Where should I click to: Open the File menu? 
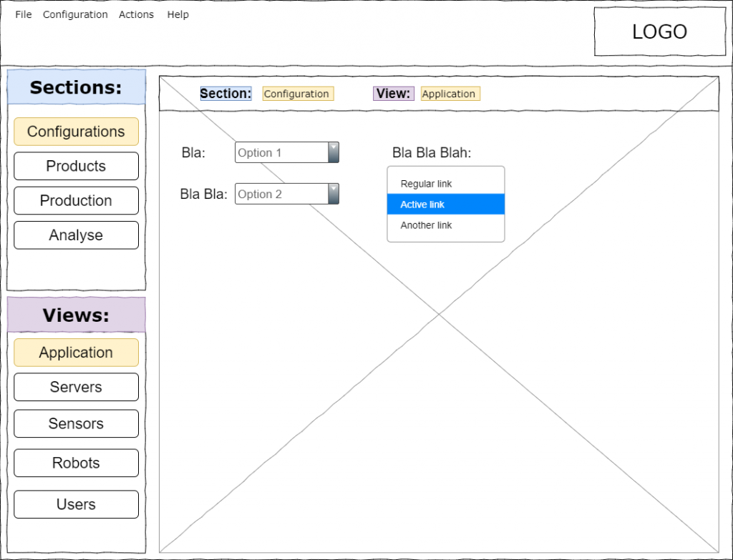(x=24, y=15)
